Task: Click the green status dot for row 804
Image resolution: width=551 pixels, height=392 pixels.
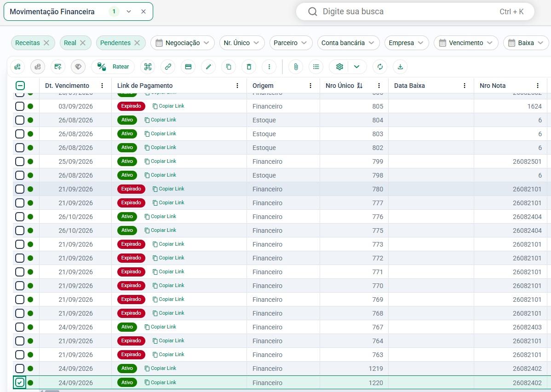Action: pyautogui.click(x=30, y=120)
